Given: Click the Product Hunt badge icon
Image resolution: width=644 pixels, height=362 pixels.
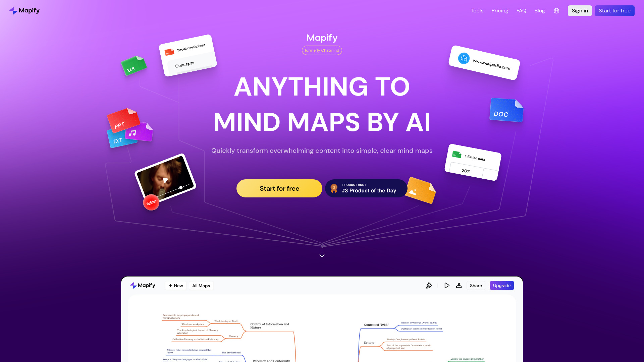Looking at the screenshot, I should (333, 188).
